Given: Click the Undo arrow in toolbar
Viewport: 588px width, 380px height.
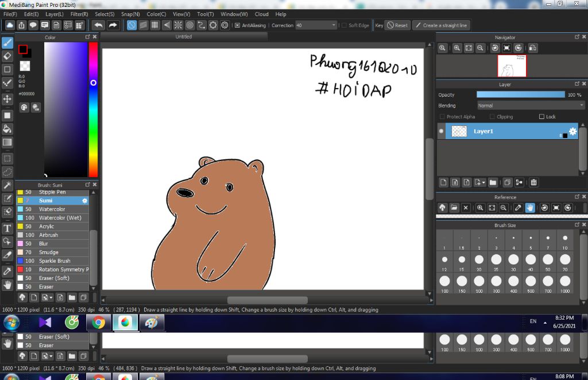Looking at the screenshot, I should [x=99, y=25].
